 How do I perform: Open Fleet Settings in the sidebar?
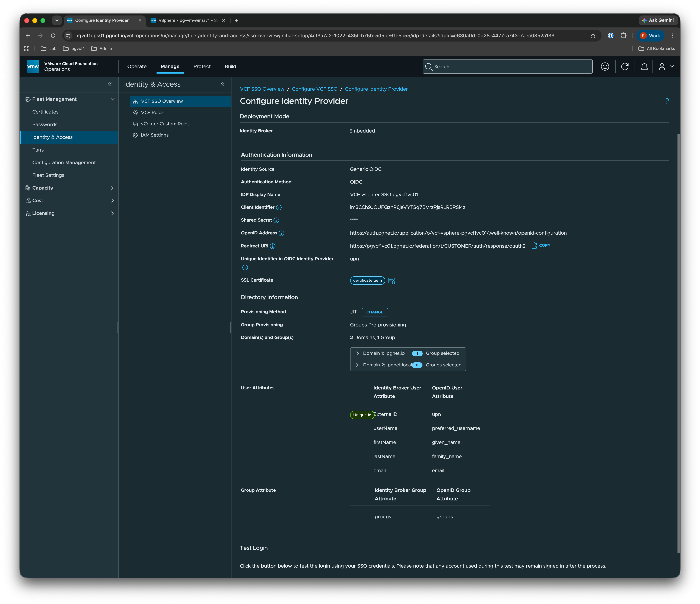(48, 175)
